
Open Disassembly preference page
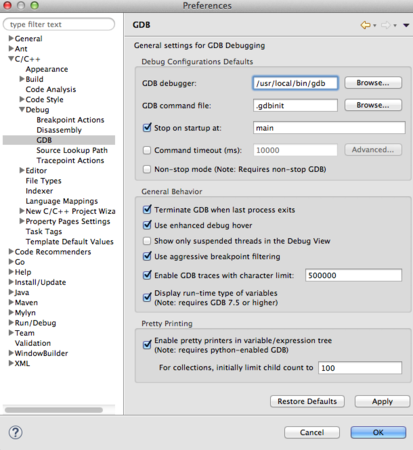click(x=59, y=130)
